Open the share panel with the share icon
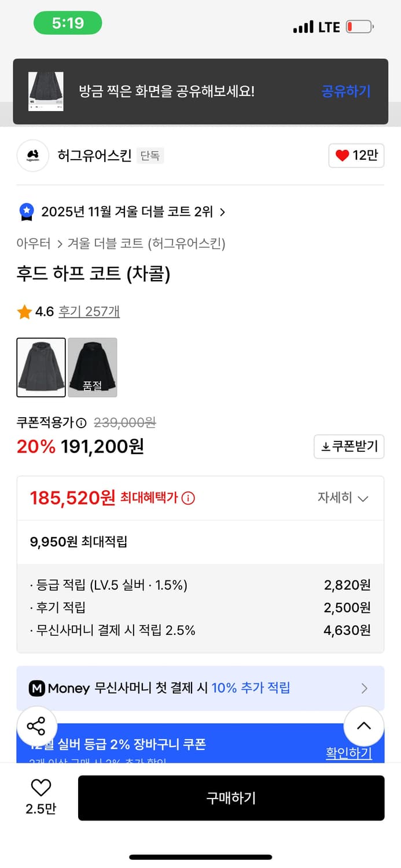The width and height of the screenshot is (401, 868). 37,726
